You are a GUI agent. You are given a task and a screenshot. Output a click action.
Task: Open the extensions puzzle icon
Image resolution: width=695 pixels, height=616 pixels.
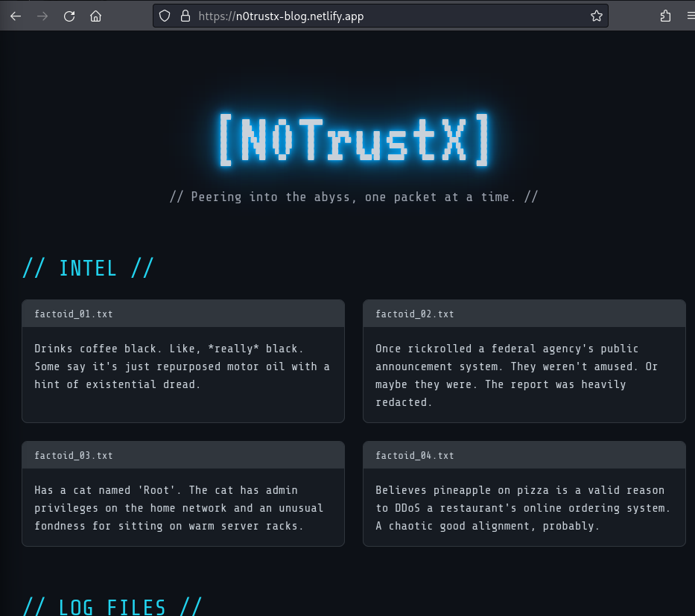[665, 16]
